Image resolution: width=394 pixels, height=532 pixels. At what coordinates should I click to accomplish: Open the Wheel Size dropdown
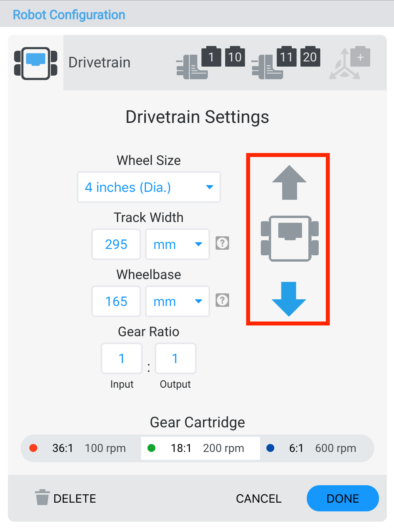pos(149,187)
